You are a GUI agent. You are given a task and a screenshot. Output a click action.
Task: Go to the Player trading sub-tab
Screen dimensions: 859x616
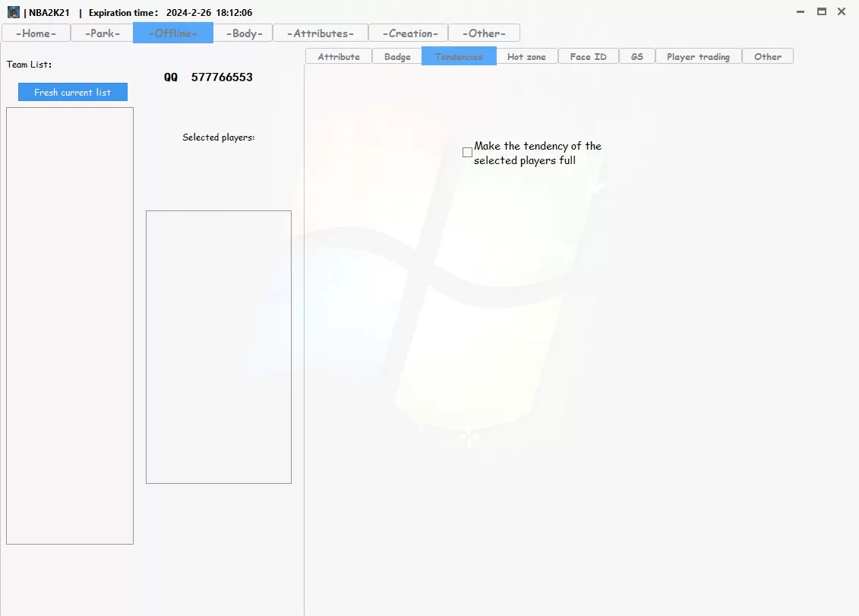[x=699, y=56]
